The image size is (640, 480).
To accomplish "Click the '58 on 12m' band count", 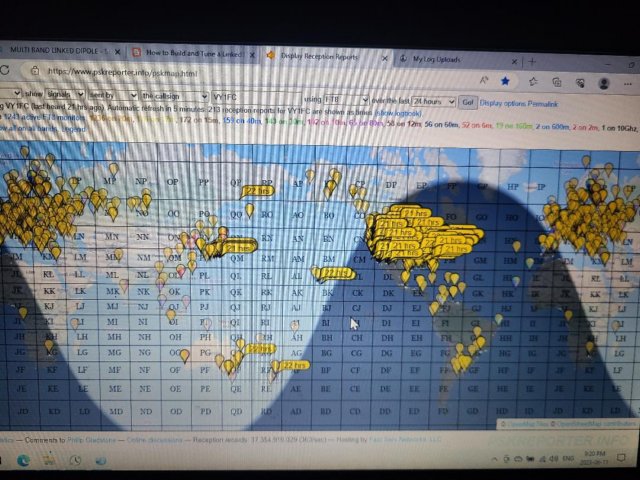I will pyautogui.click(x=404, y=123).
